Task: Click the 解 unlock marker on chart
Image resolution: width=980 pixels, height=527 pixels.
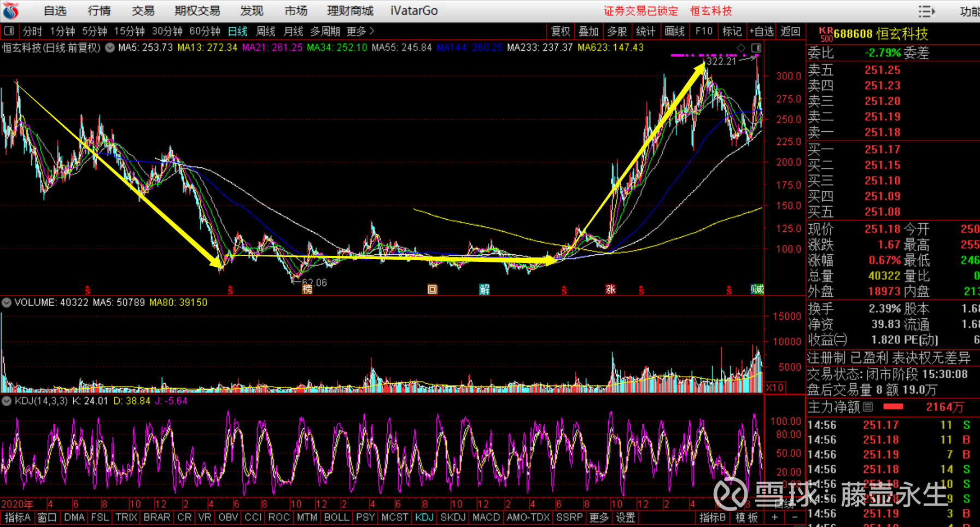Action: (x=485, y=289)
